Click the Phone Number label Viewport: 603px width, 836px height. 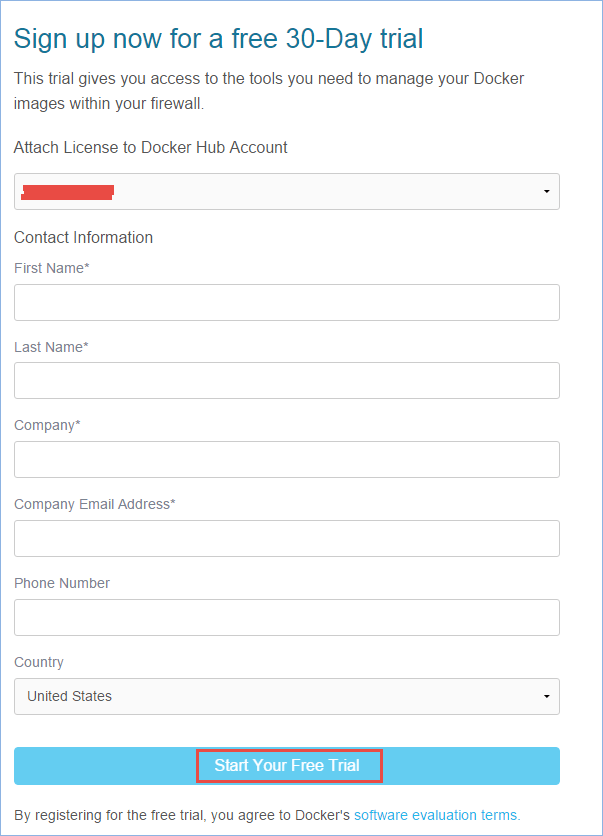(x=62, y=583)
